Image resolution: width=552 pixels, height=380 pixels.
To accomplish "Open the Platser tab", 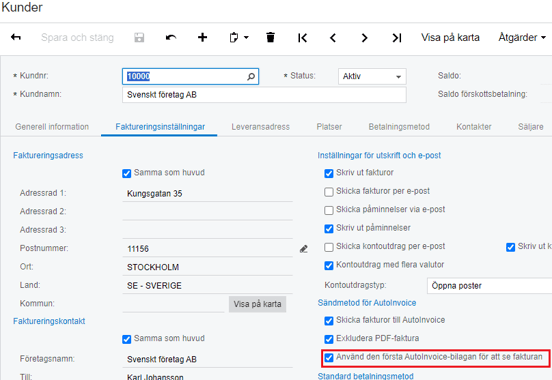I will pyautogui.click(x=329, y=127).
